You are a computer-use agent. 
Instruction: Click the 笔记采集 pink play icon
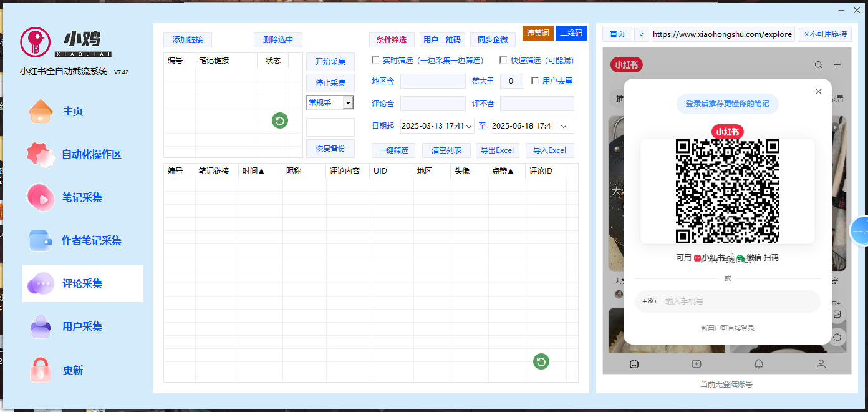click(x=41, y=198)
